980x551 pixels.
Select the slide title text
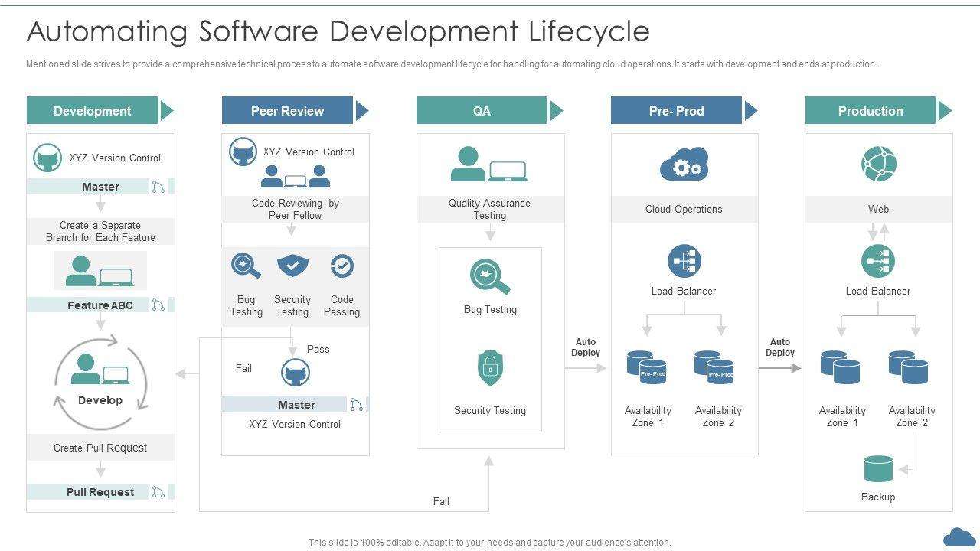coord(338,31)
